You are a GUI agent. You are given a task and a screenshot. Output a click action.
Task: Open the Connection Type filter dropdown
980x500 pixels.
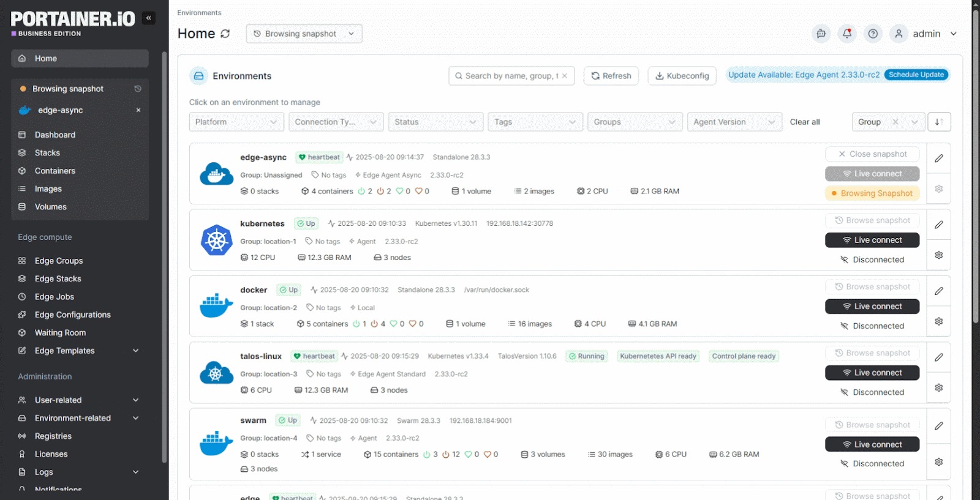tap(336, 122)
